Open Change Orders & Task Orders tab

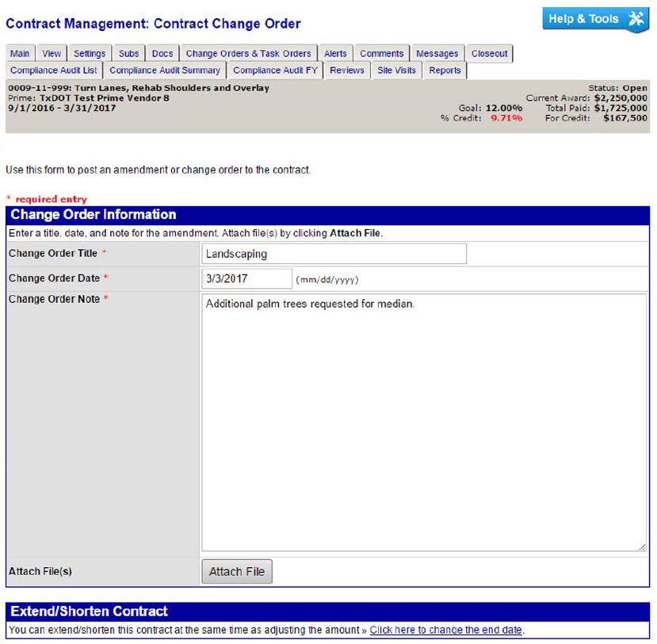pos(248,54)
